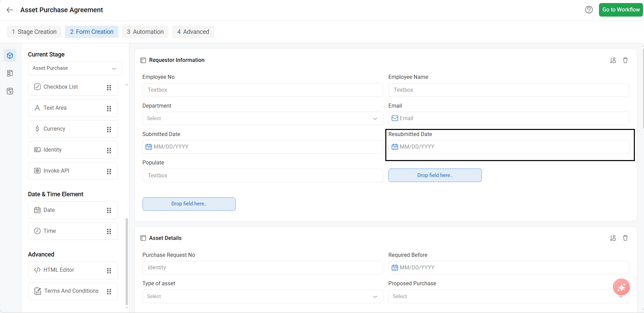644x313 pixels.
Task: Open the Type of asset dropdown
Action: pos(262,296)
